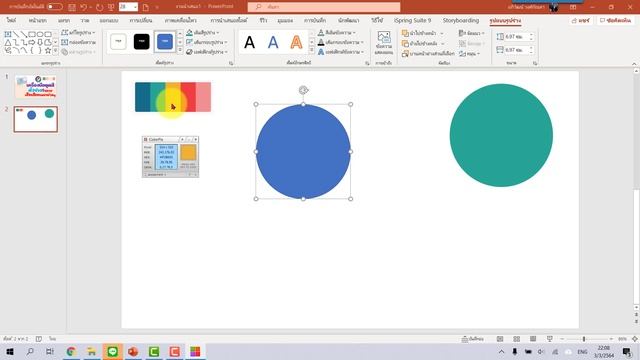Apply the blue filled shape style

(165, 42)
